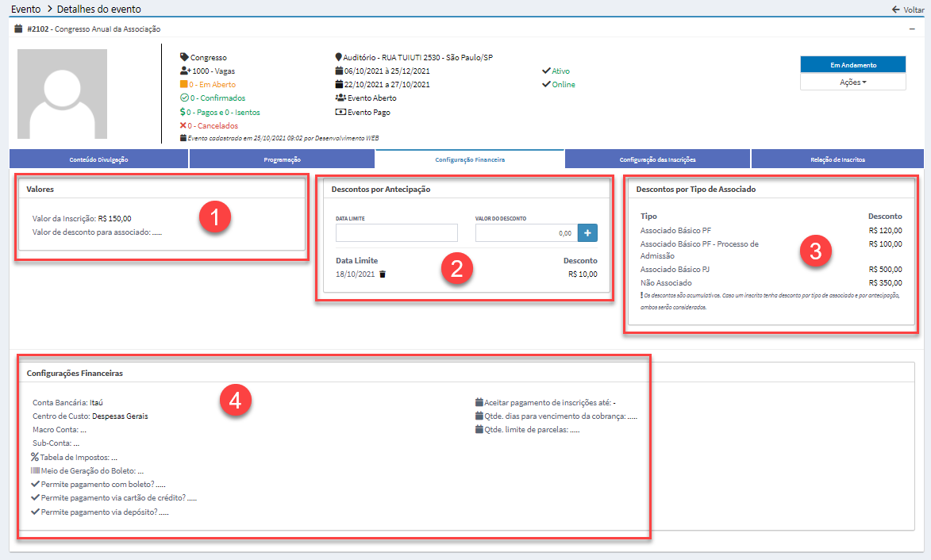This screenshot has width=931, height=560.
Task: Click the Evento breadcrumb link
Action: click(25, 10)
